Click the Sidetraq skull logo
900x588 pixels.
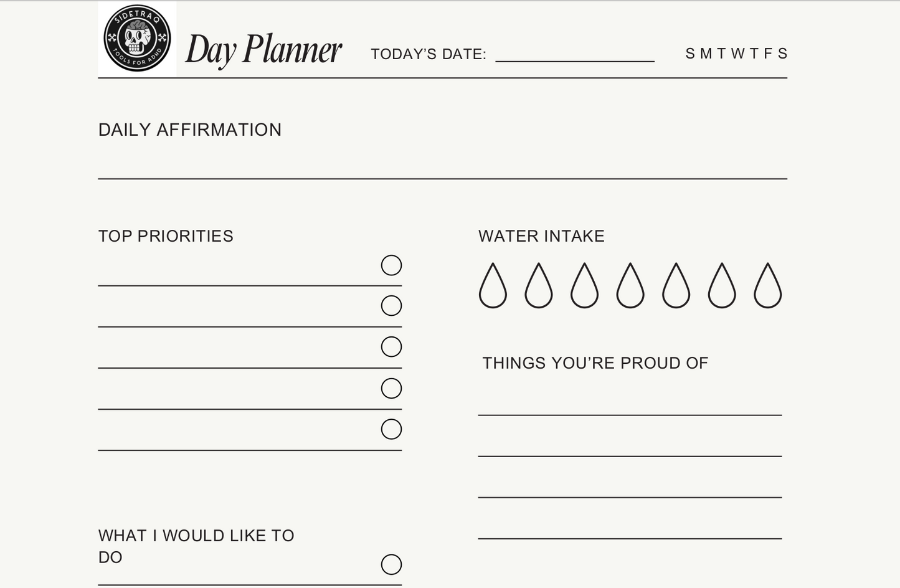tap(137, 39)
